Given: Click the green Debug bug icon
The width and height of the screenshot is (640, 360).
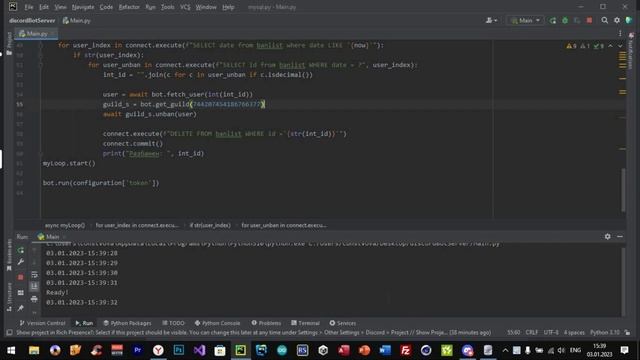Looking at the screenshot, I should (x=565, y=20).
